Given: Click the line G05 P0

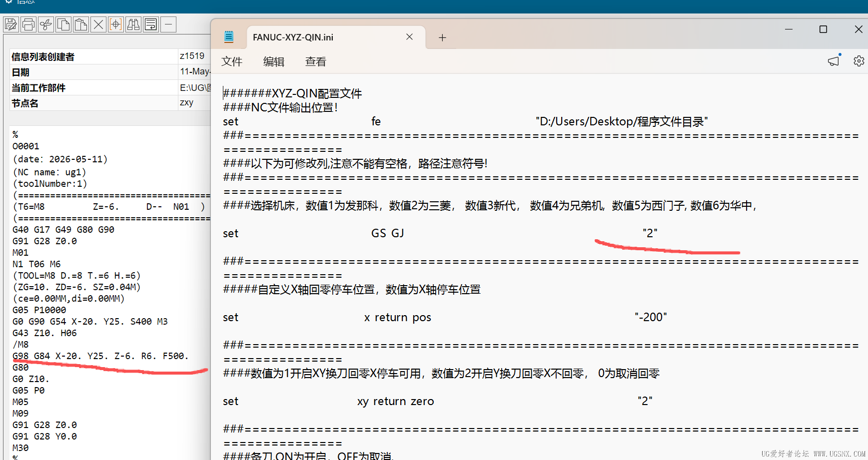Looking at the screenshot, I should [x=28, y=391].
